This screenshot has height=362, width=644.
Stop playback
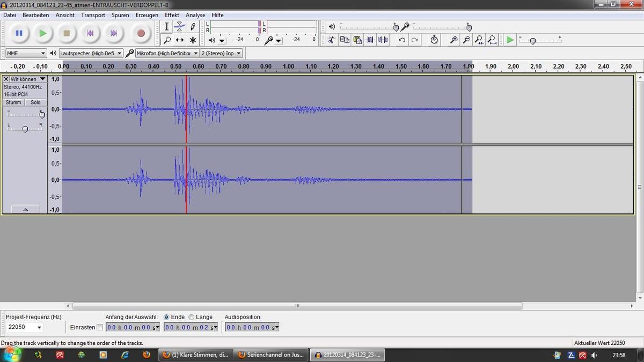click(67, 33)
